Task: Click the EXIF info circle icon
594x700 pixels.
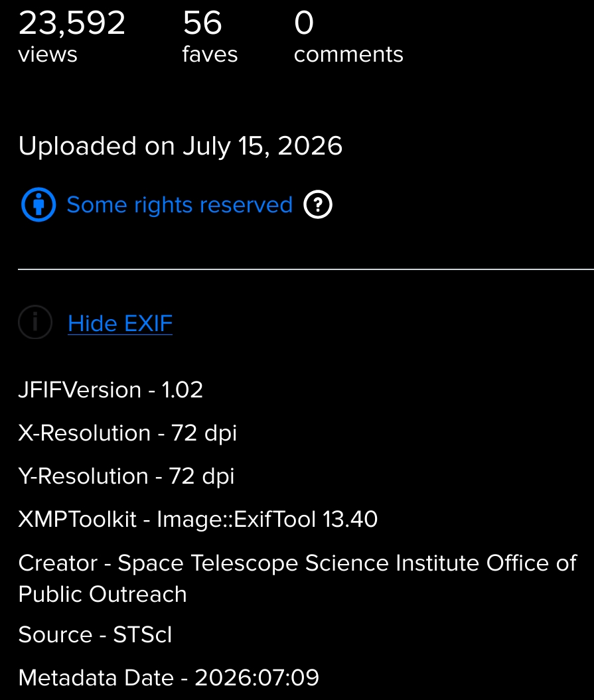Action: [35, 322]
